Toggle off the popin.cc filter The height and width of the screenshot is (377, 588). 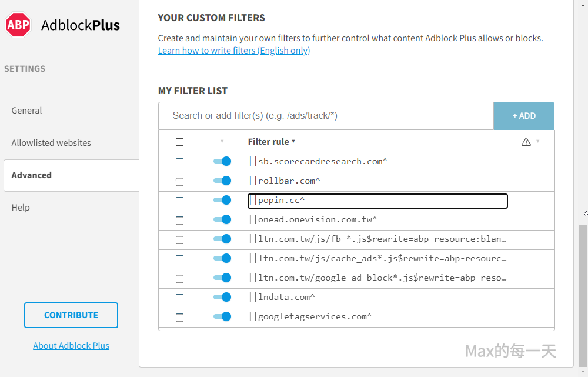pos(222,200)
